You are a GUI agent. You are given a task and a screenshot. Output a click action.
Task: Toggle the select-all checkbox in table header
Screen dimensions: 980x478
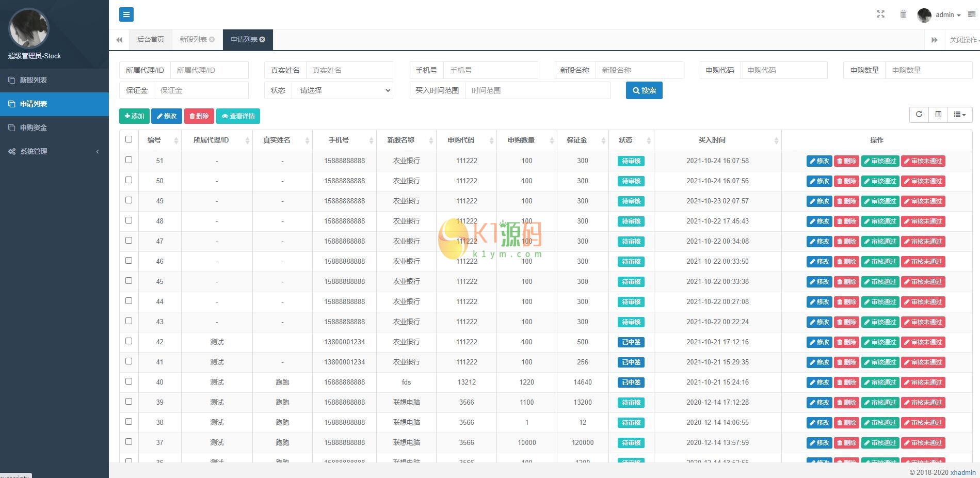click(129, 139)
